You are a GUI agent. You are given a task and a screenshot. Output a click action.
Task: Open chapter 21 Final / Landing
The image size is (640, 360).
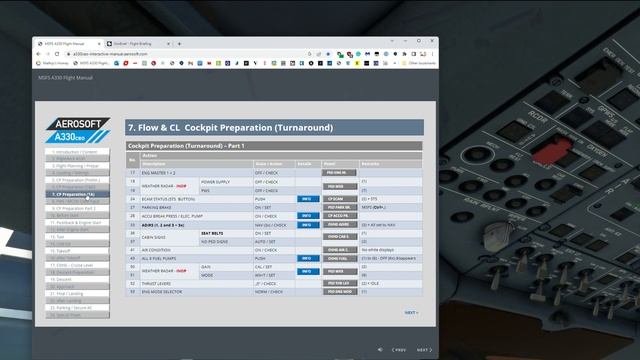77,293
